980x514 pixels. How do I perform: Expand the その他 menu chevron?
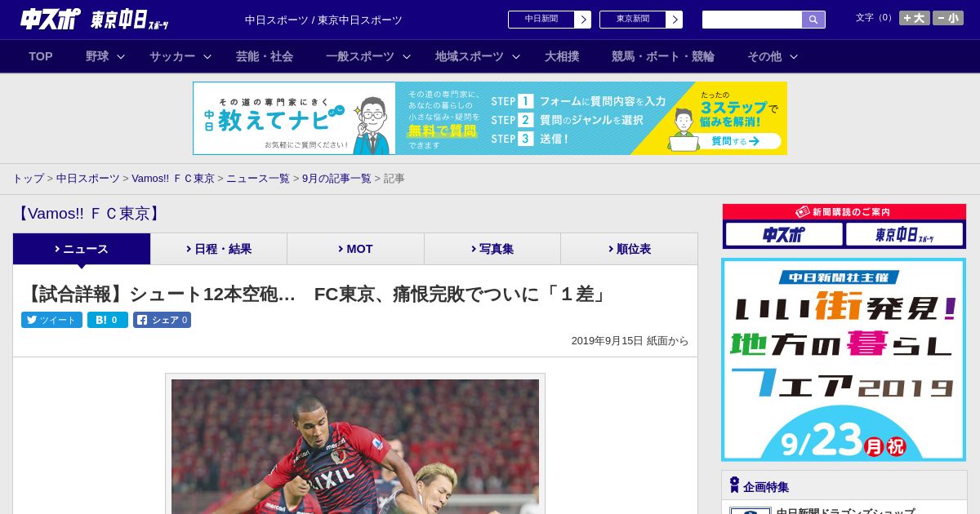click(794, 57)
